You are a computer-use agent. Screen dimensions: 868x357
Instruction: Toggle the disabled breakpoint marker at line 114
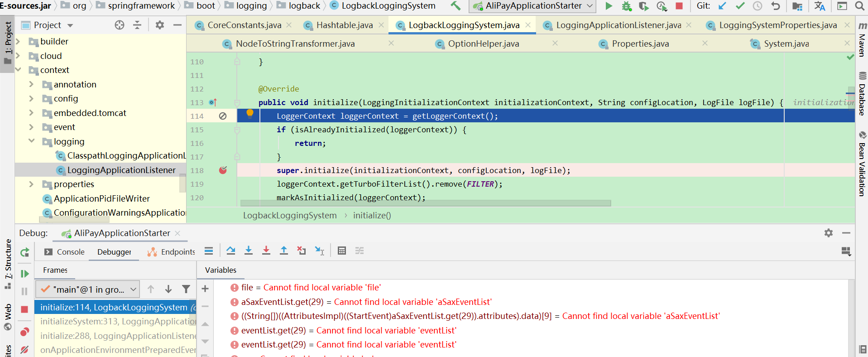click(x=223, y=116)
